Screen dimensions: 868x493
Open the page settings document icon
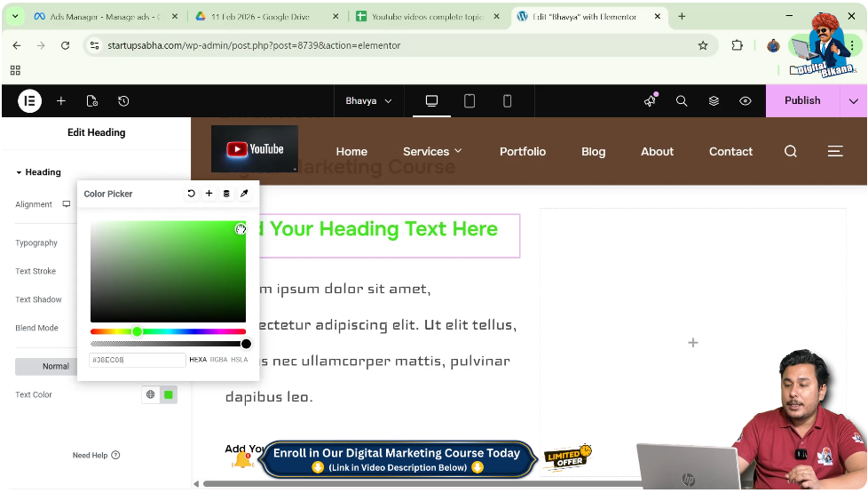(x=92, y=100)
